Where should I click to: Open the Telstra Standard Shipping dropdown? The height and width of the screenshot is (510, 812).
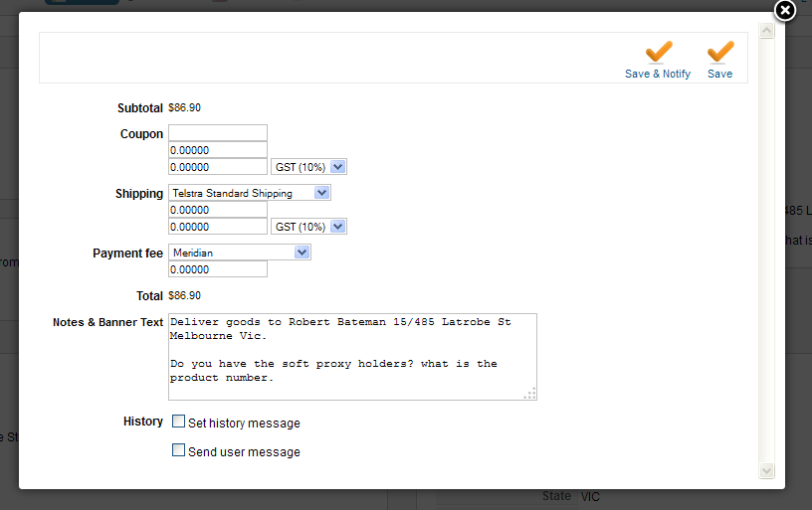coord(250,193)
